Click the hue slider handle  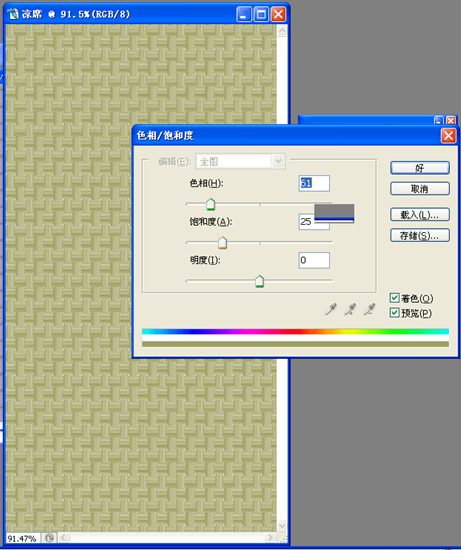[211, 204]
